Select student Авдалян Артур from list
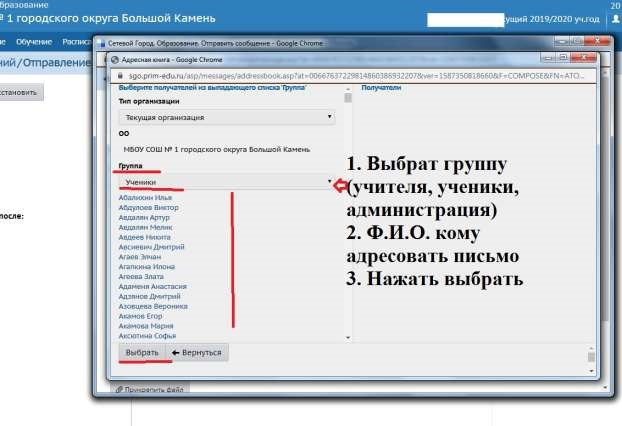 (144, 217)
